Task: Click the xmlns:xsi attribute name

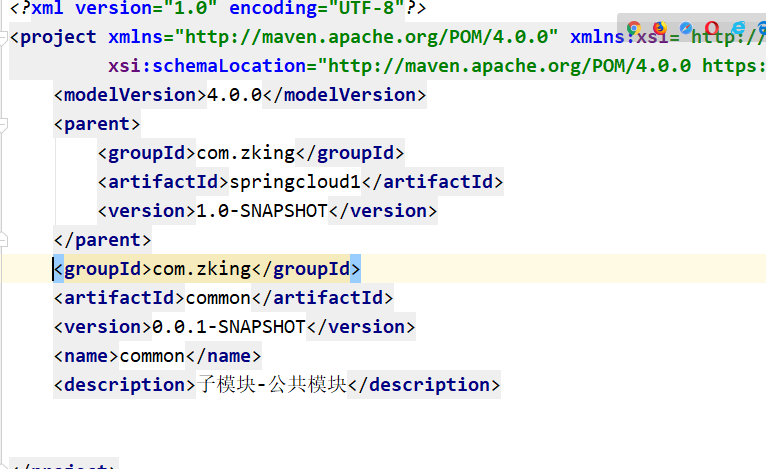Action: [619, 37]
